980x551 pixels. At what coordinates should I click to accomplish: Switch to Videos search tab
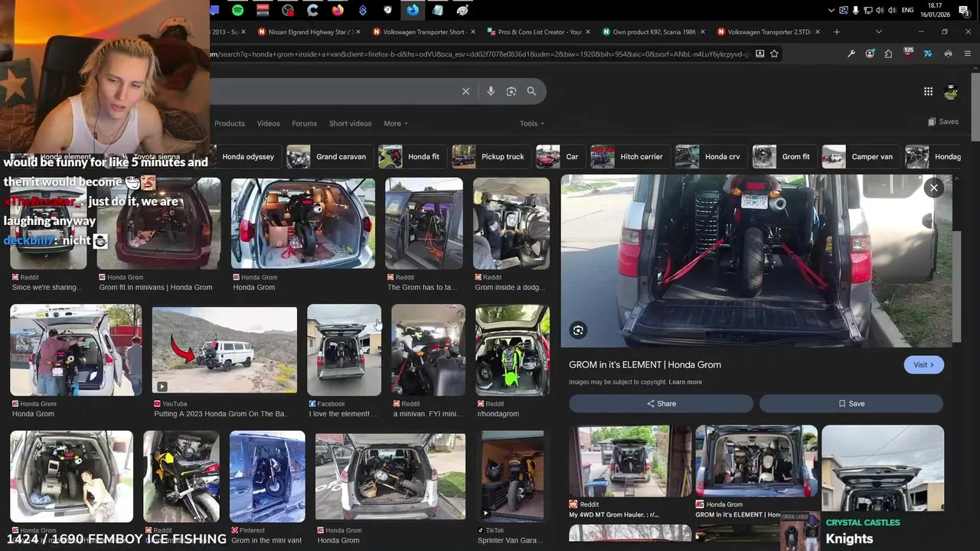tap(268, 123)
